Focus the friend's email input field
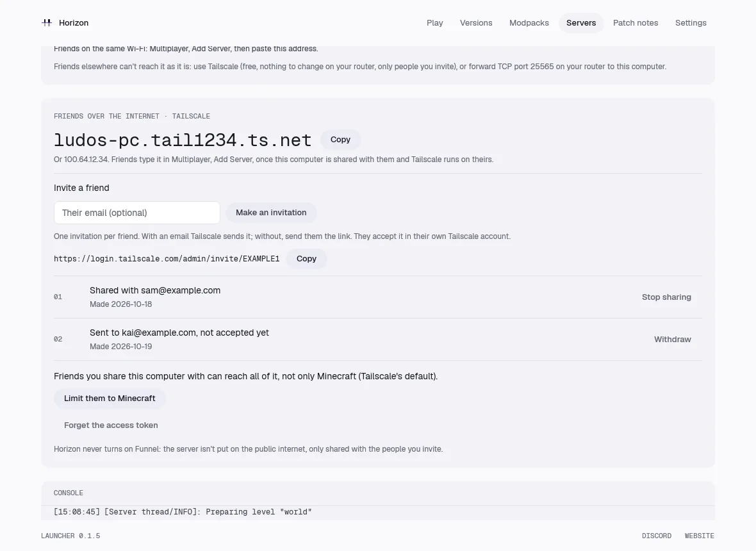The image size is (756, 551). [137, 213]
